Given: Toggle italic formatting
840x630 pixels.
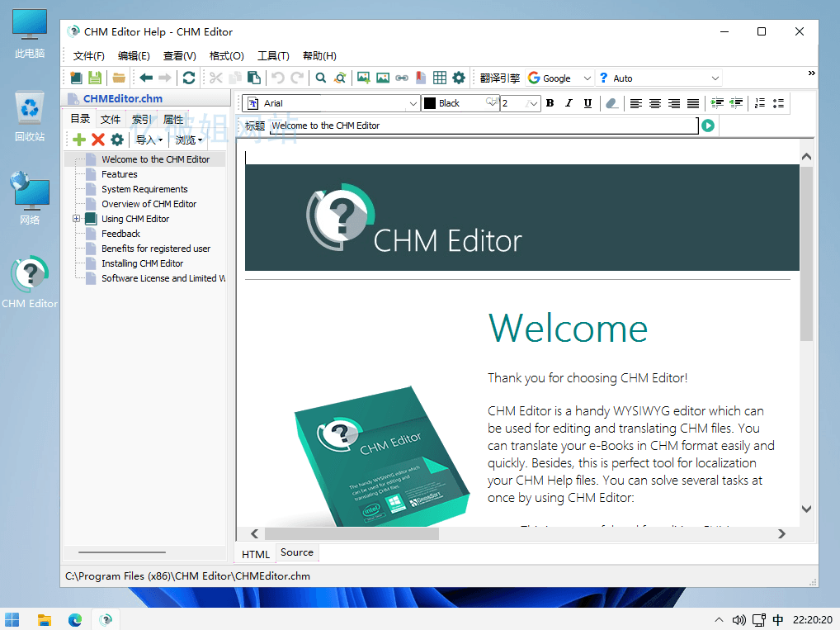Looking at the screenshot, I should coord(569,103).
